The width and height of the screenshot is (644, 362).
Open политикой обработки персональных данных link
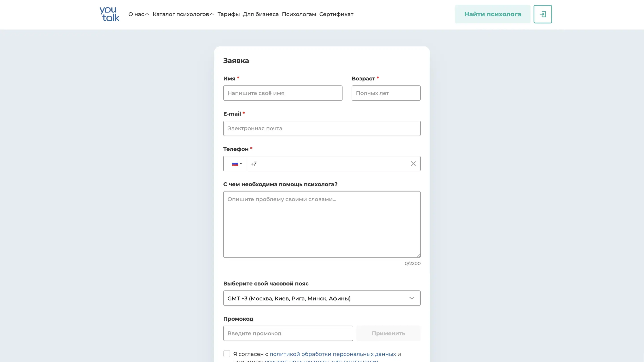[333, 354]
